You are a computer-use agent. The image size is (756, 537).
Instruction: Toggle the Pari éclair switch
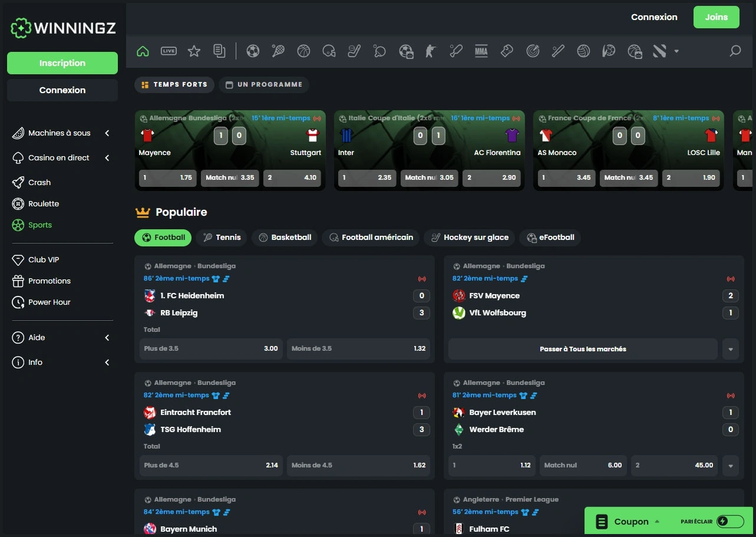[730, 521]
